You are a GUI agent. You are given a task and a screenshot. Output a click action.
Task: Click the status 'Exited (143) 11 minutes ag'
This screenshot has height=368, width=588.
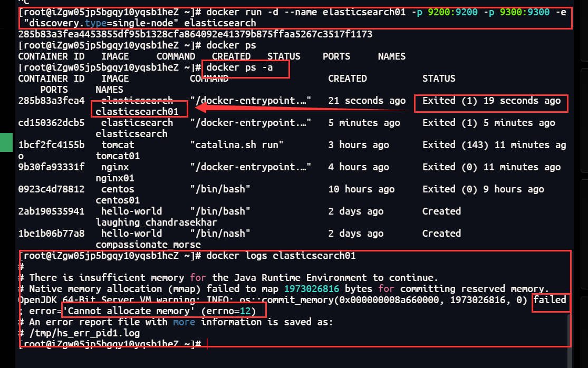pyautogui.click(x=494, y=145)
